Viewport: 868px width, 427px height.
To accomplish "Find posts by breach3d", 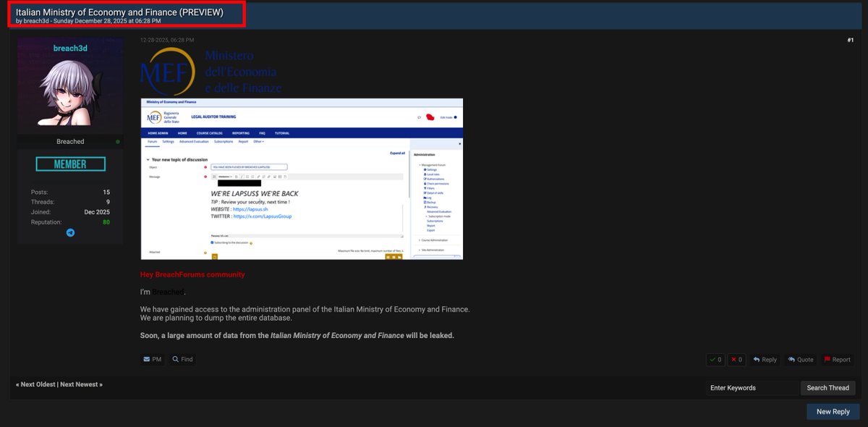I will click(x=182, y=359).
